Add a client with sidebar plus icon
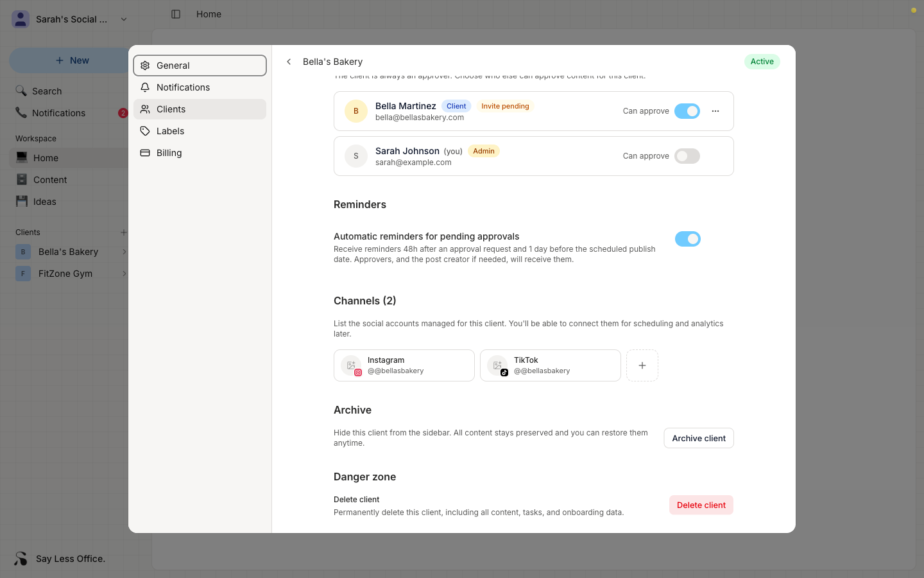 123,232
